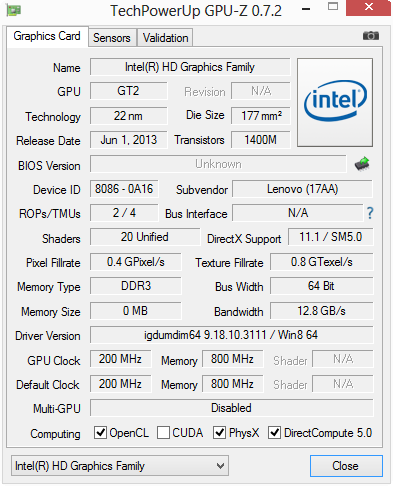393x486 pixels.
Task: Open the Intel(R) HD Graphics Family dropdown
Action: (120, 465)
